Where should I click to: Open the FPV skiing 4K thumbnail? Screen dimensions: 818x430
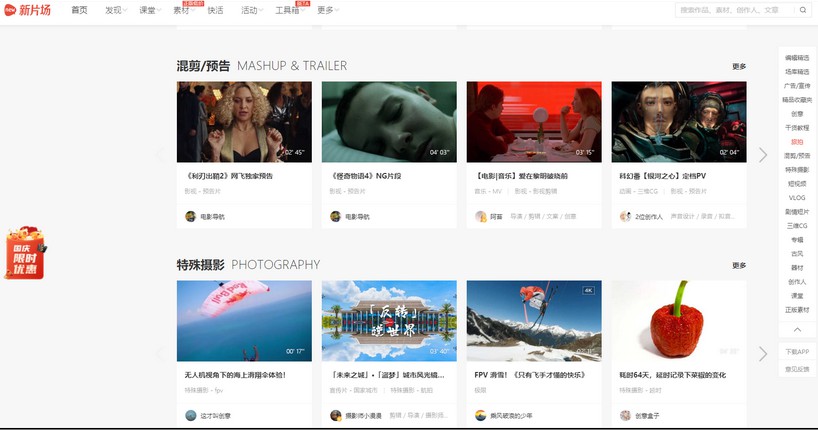pyautogui.click(x=534, y=321)
